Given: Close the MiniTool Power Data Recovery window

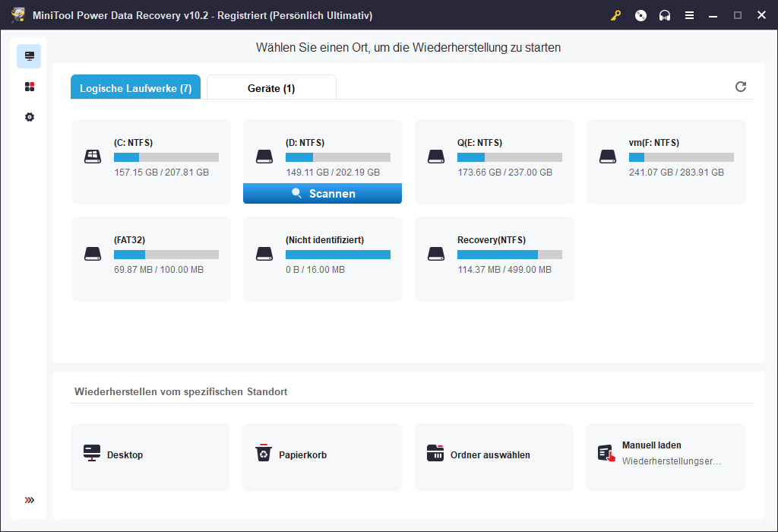Looking at the screenshot, I should point(761,15).
